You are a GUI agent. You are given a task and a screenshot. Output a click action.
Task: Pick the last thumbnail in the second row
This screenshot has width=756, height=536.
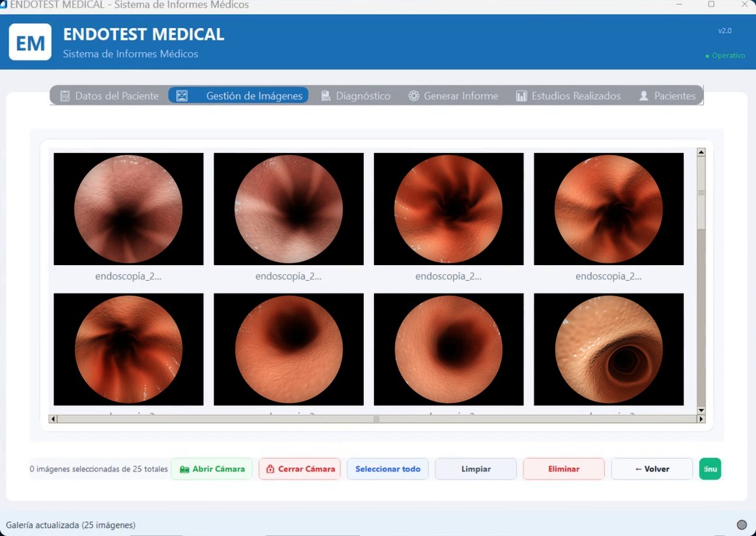pyautogui.click(x=609, y=349)
